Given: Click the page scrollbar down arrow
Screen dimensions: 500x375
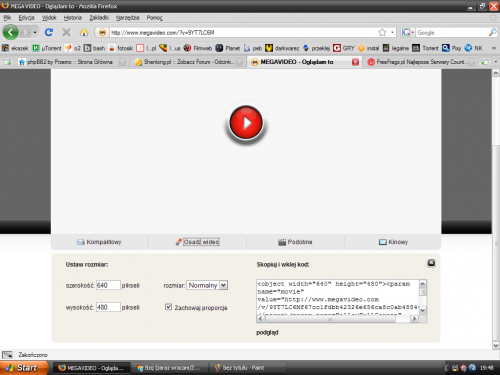Looking at the screenshot, I should tap(496, 345).
